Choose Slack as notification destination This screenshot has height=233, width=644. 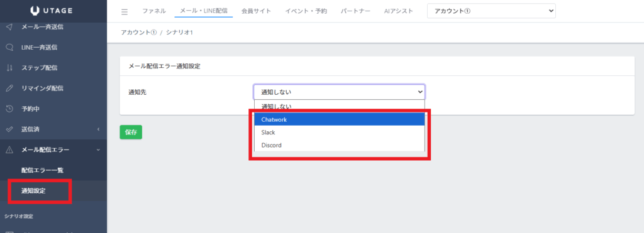coord(339,133)
